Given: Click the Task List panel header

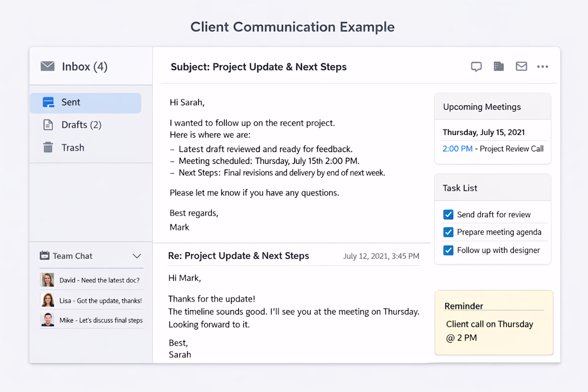Looking at the screenshot, I should tap(493, 188).
